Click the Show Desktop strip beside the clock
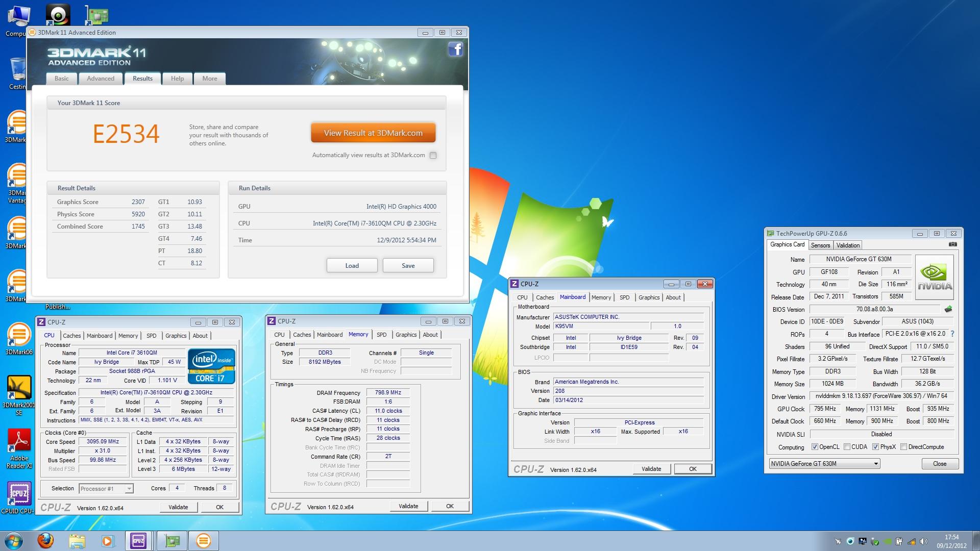 (x=976, y=541)
